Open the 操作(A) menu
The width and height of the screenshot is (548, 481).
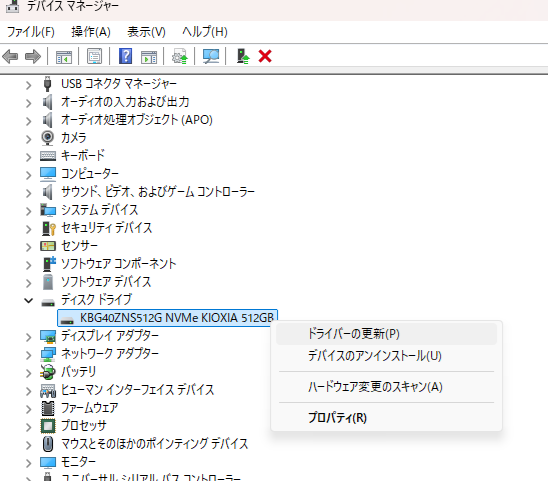91,32
